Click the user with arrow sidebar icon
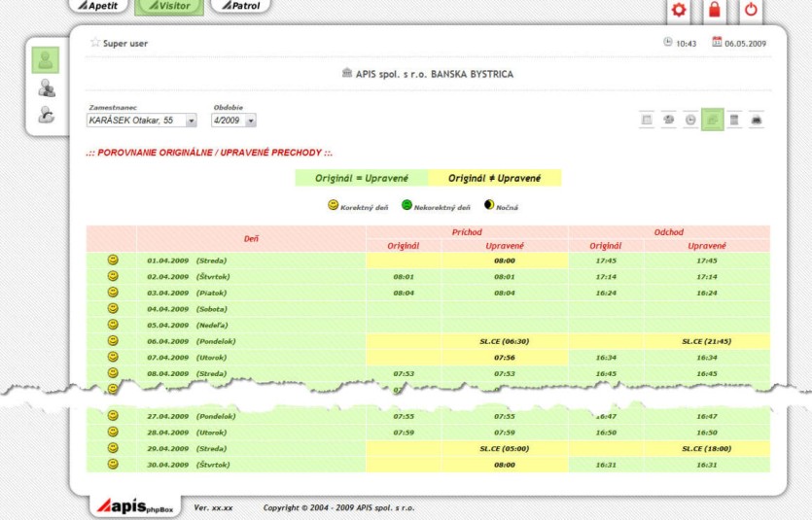 coord(45,115)
